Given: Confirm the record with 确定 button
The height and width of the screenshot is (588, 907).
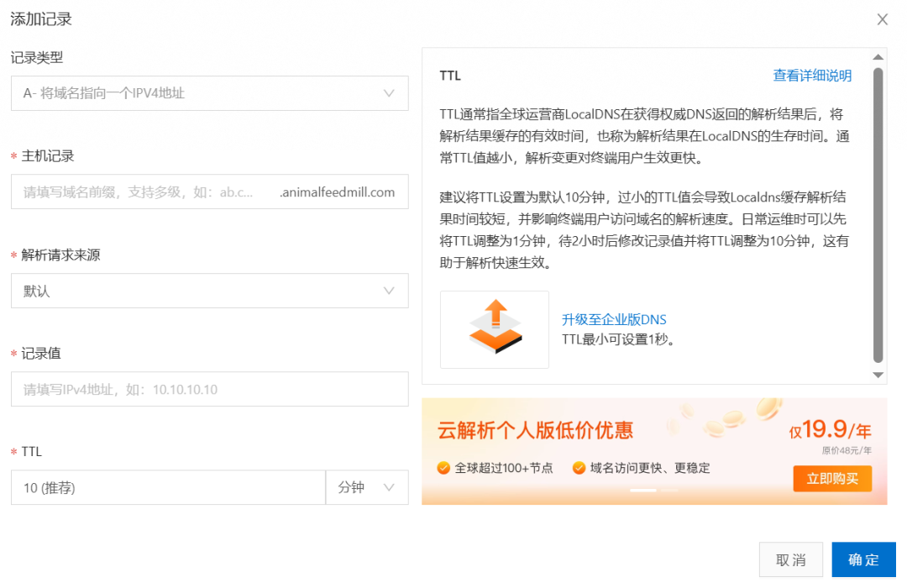Looking at the screenshot, I should click(x=863, y=559).
